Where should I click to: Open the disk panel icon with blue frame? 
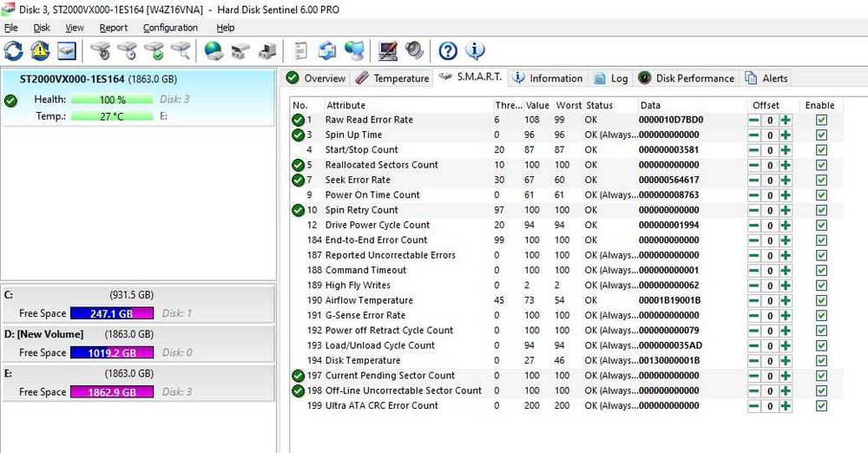point(67,51)
